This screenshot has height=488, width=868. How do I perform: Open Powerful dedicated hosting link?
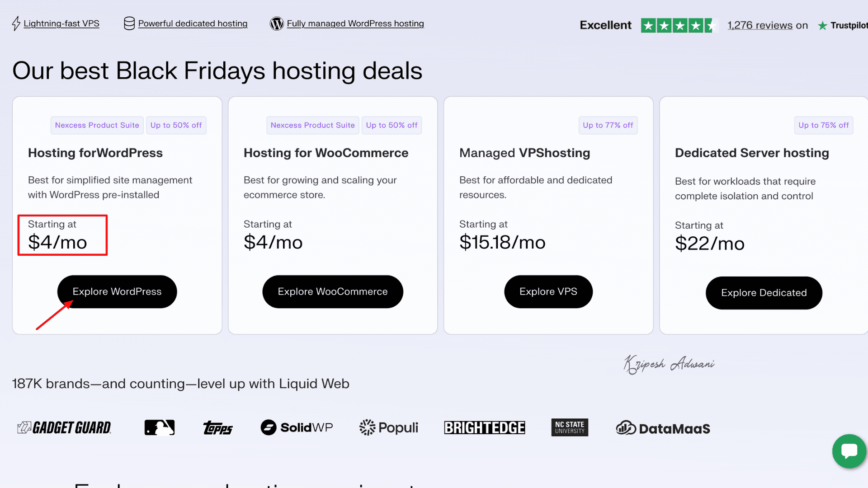coord(193,23)
